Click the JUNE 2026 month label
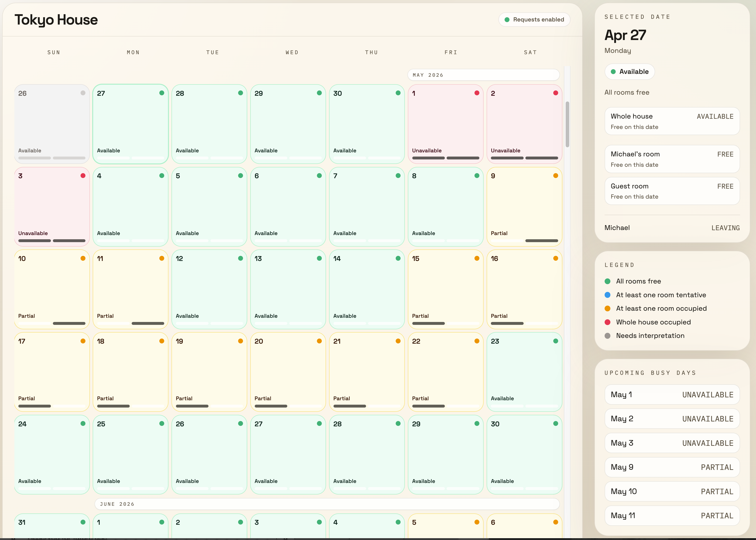Screen dimensions: 756x540 click(327, 504)
